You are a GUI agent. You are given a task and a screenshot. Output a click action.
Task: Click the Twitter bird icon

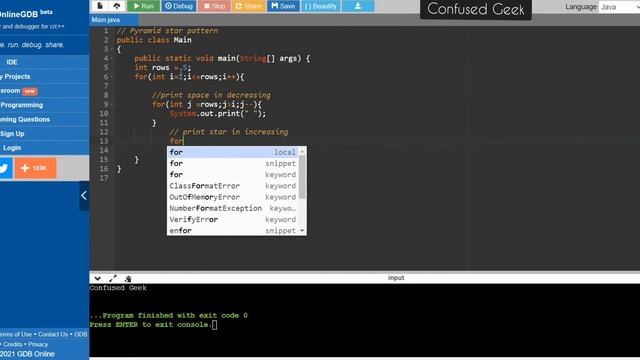[4, 168]
